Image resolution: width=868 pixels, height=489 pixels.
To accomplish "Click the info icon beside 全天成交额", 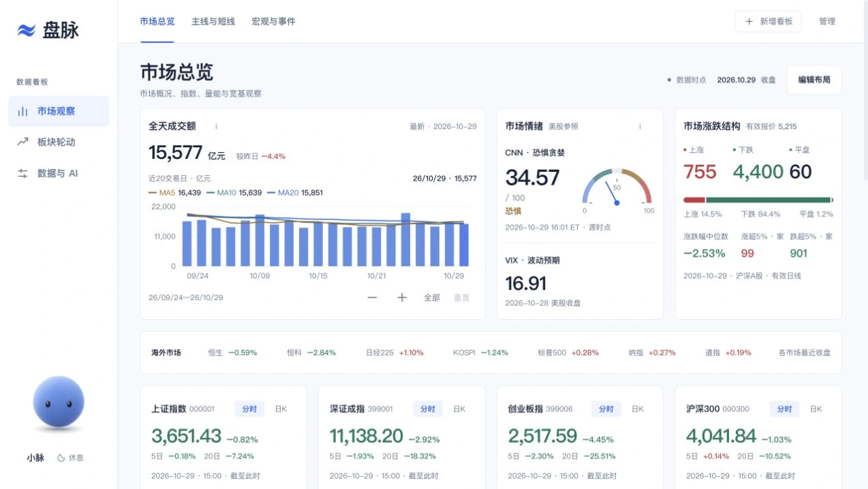I will [x=216, y=126].
